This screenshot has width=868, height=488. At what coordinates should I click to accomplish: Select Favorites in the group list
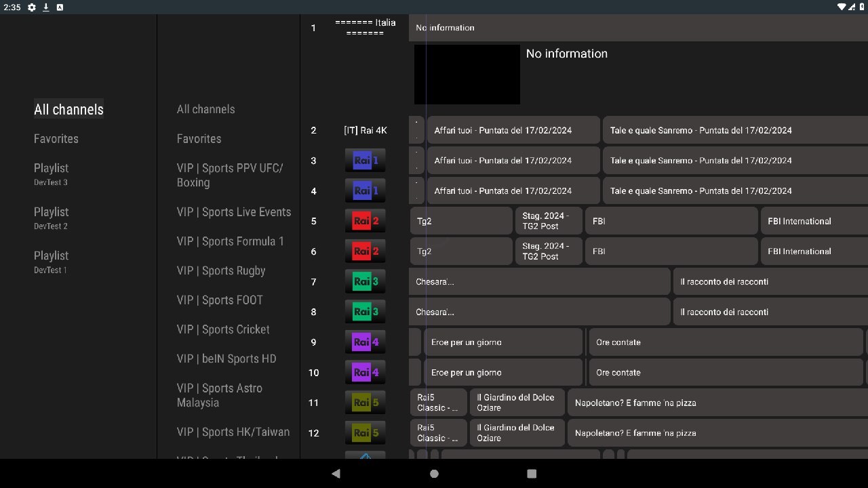[x=199, y=139]
